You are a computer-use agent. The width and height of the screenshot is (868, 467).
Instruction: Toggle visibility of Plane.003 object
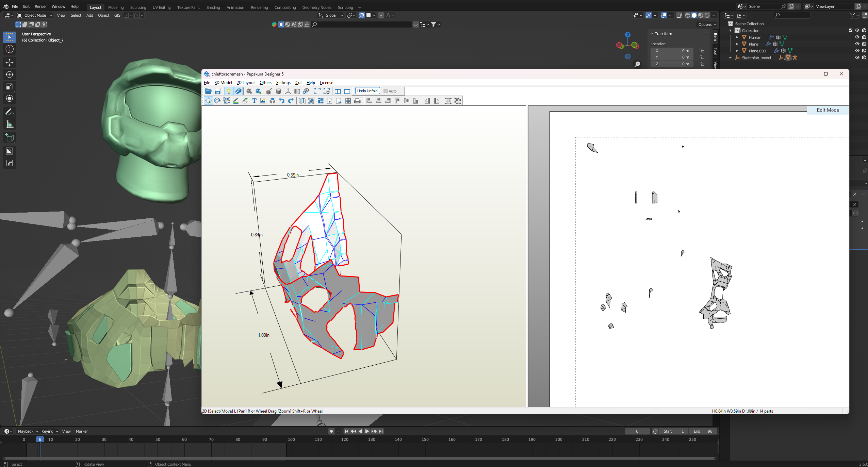(x=857, y=51)
